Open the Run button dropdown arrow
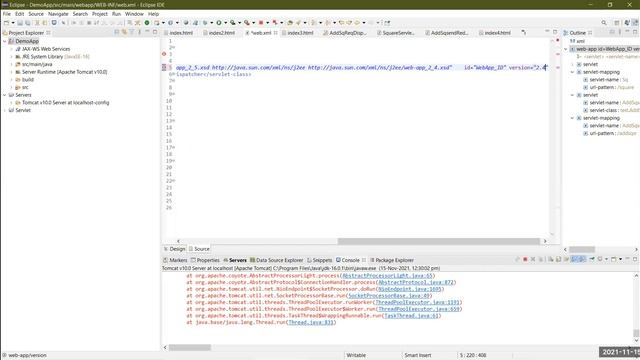The width and height of the screenshot is (640, 360). click(x=225, y=23)
